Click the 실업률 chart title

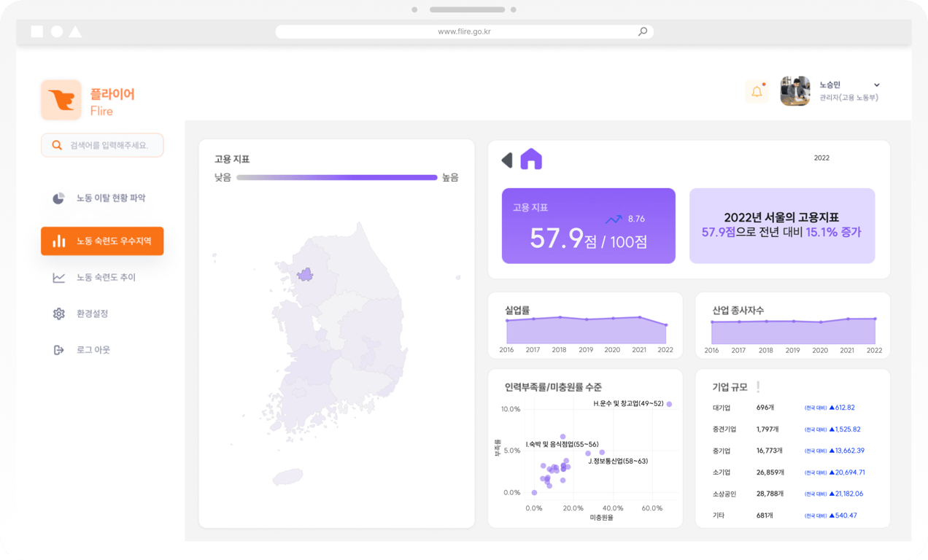(x=517, y=311)
